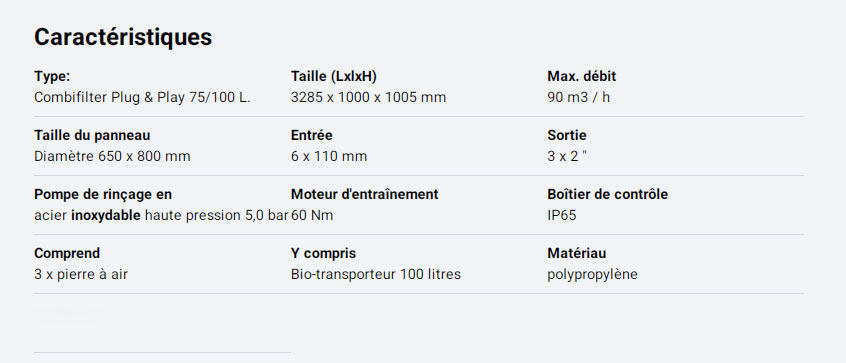Click Bio-transporteur 100 litres value
This screenshot has height=363, width=846.
(x=376, y=275)
